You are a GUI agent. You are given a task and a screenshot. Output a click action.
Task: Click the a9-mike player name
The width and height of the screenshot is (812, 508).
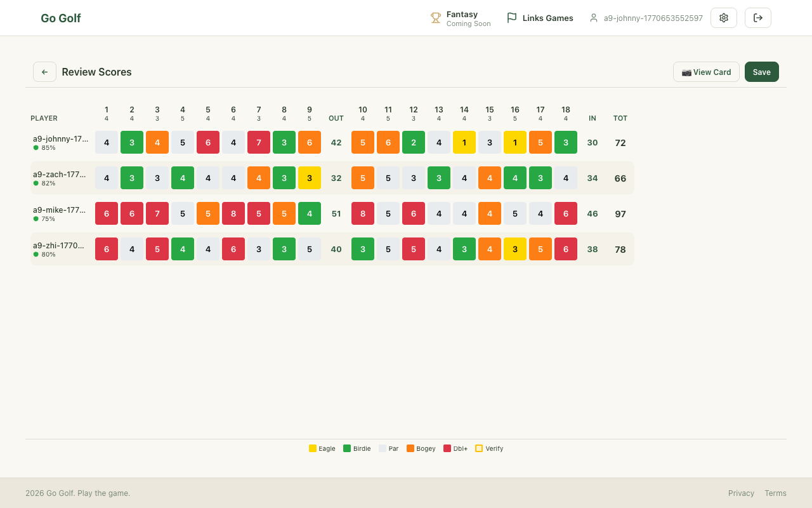point(59,210)
